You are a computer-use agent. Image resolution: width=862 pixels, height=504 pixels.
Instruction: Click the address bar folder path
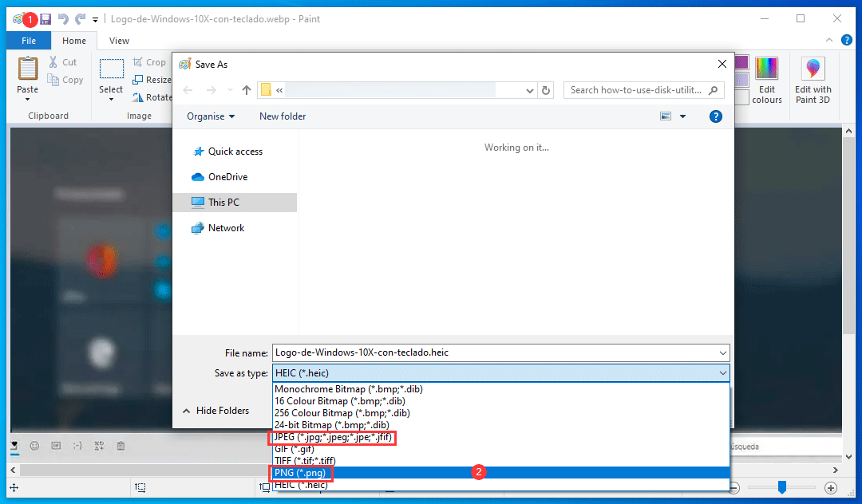point(390,90)
